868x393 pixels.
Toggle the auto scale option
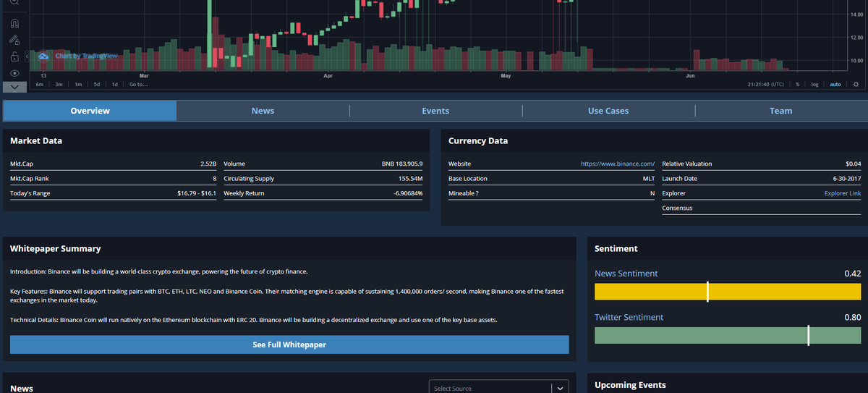click(835, 85)
